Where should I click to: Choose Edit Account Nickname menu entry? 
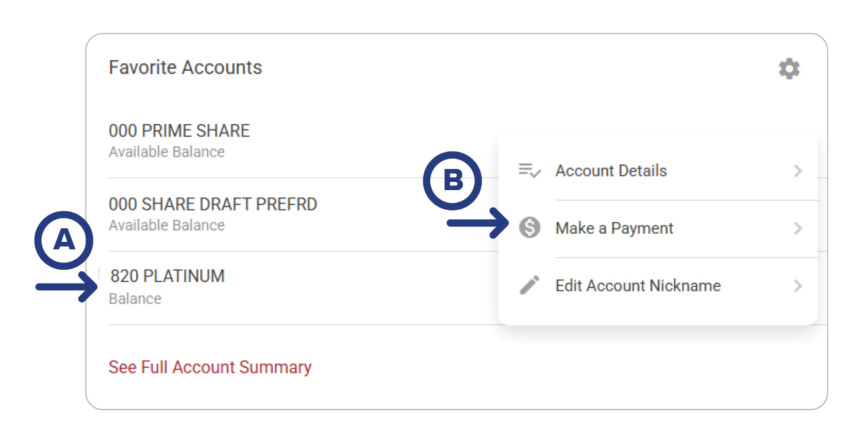[x=638, y=286]
